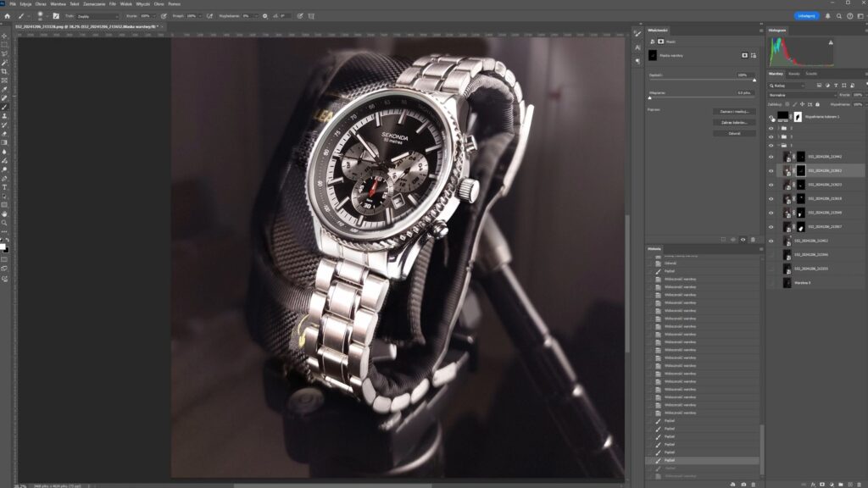Image resolution: width=868 pixels, height=488 pixels.
Task: Toggle visibility of layer SS2_20241206_213442
Action: 771,157
